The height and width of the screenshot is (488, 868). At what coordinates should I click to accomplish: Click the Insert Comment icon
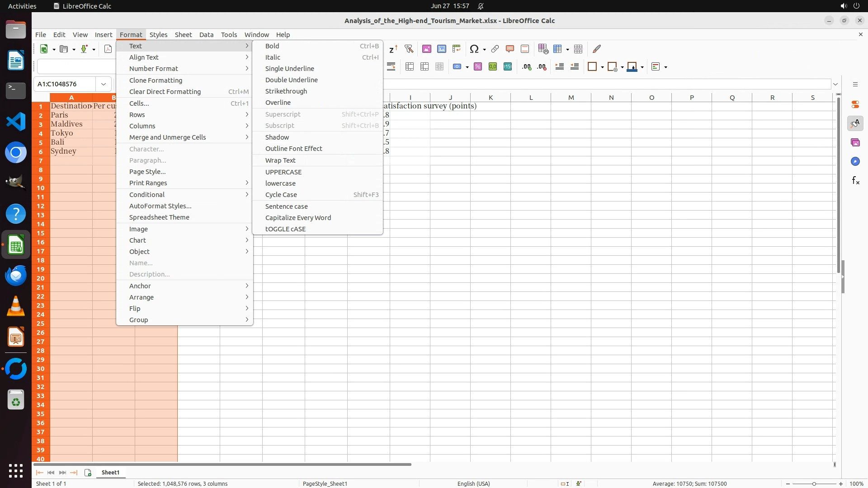pos(510,49)
